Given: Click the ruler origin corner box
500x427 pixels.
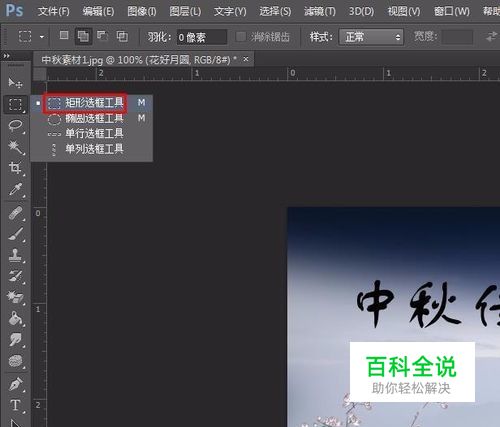Looking at the screenshot, I should pyautogui.click(x=39, y=74).
